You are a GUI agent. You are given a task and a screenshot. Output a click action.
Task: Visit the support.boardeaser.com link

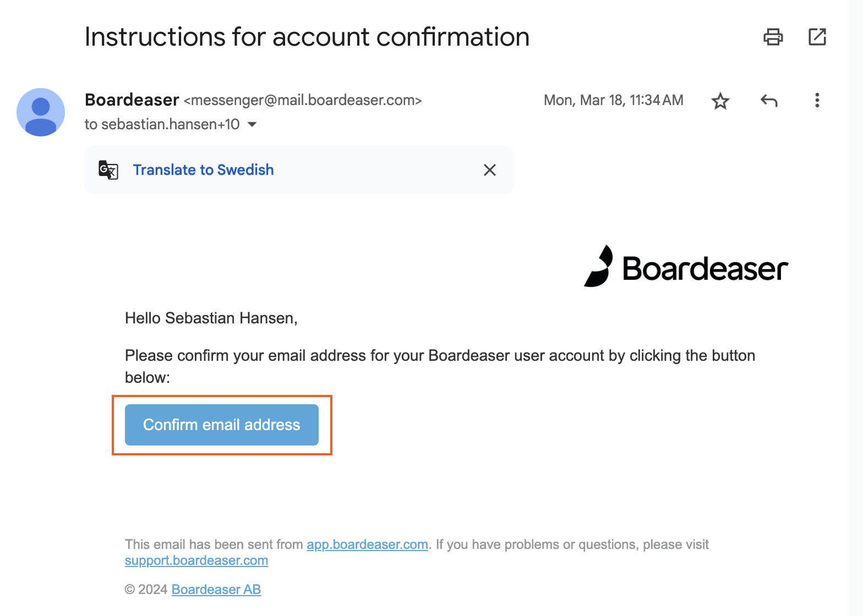click(196, 560)
